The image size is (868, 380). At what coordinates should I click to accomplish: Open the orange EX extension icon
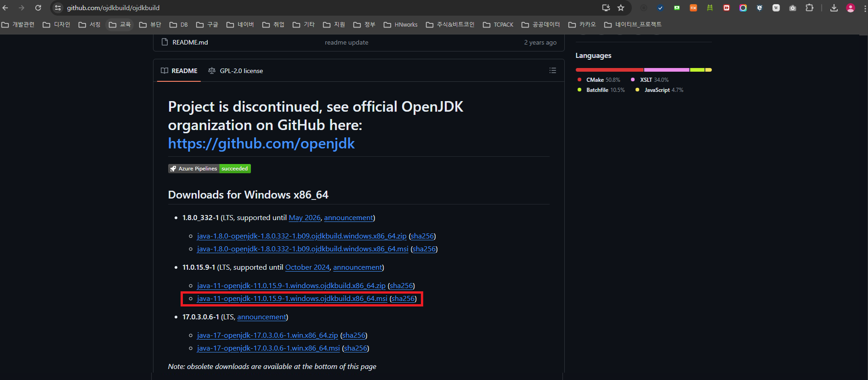point(693,8)
